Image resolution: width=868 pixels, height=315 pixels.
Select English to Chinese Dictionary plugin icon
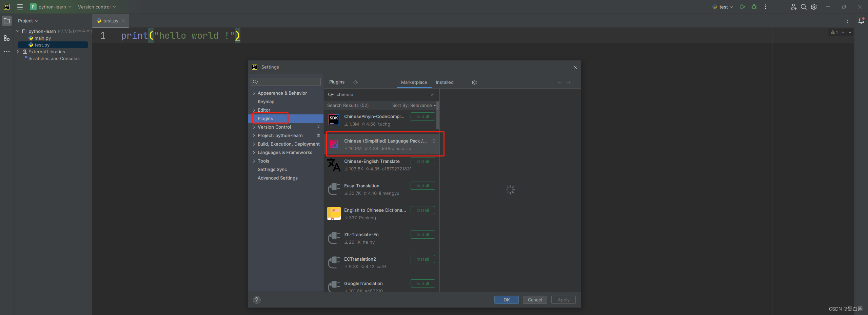point(334,214)
